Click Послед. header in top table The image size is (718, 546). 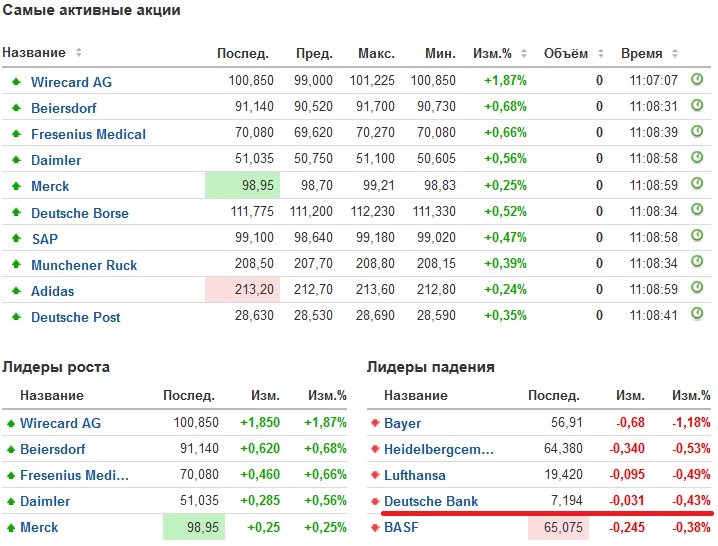[243, 54]
